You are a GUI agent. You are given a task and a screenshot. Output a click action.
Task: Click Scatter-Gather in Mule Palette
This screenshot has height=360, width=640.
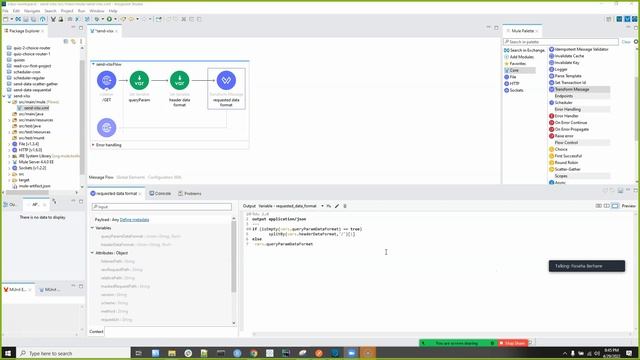coord(567,169)
